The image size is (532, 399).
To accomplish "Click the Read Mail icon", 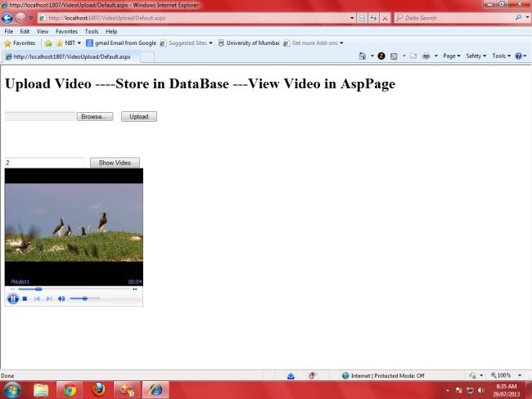I will 413,56.
